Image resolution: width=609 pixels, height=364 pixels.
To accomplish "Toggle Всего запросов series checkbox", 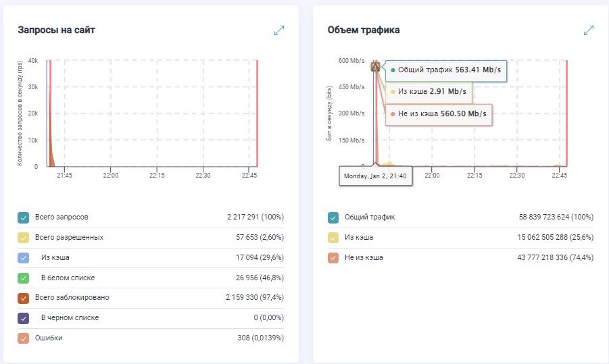I will (x=24, y=217).
